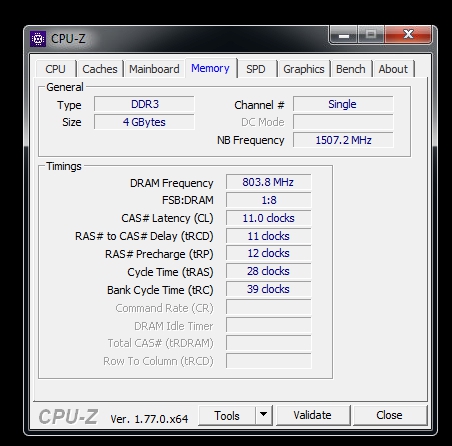Click the CAS# Latency (CL) label
452x446 pixels.
167,218
